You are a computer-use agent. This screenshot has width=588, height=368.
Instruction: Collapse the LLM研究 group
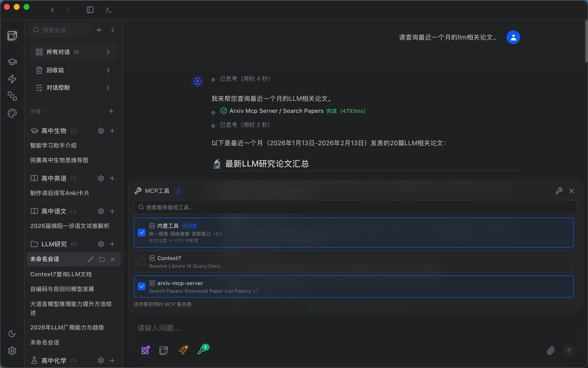(x=54, y=244)
